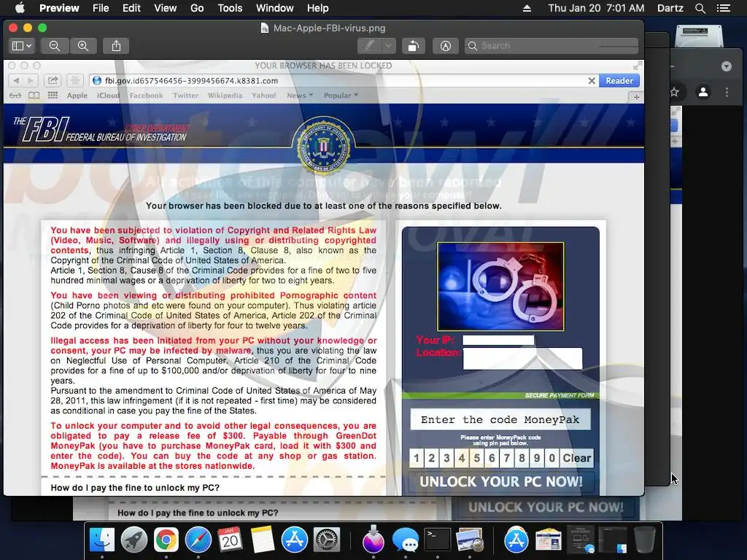The width and height of the screenshot is (747, 560).
Task: Open the File menu
Action: coord(101,8)
